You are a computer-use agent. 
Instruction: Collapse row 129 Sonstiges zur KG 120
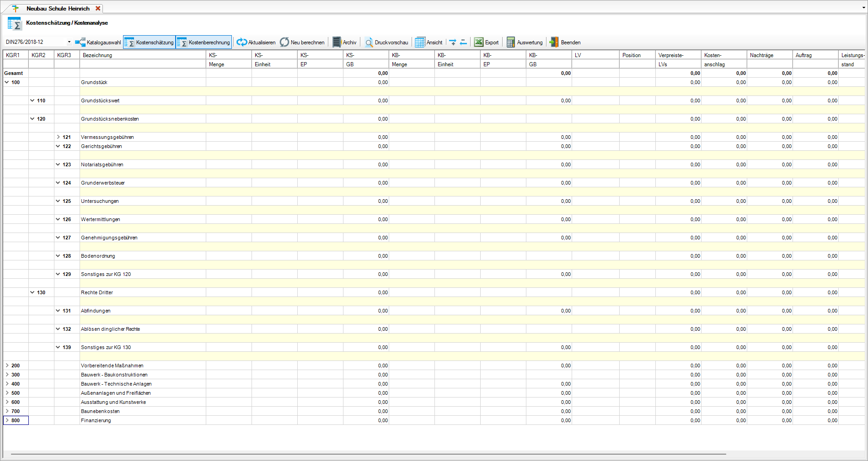(x=58, y=274)
